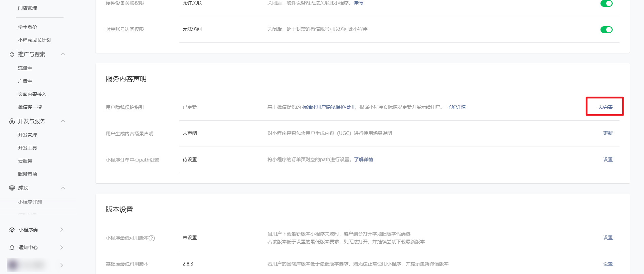Click the 服务内容声明 heading
Image resolution: width=644 pixels, height=274 pixels.
click(126, 79)
